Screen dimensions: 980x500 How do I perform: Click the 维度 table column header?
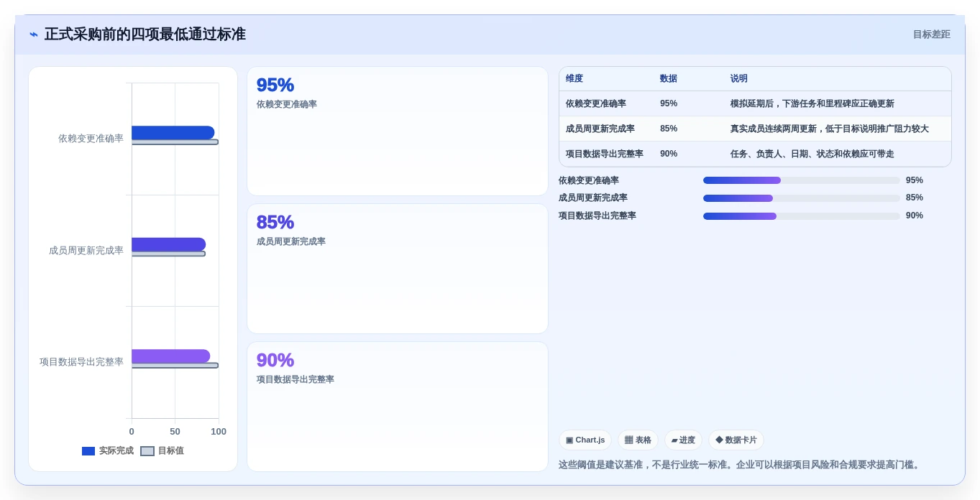tap(574, 79)
